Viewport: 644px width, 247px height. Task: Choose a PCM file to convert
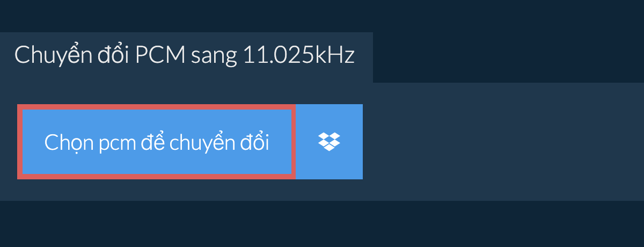click(x=157, y=142)
